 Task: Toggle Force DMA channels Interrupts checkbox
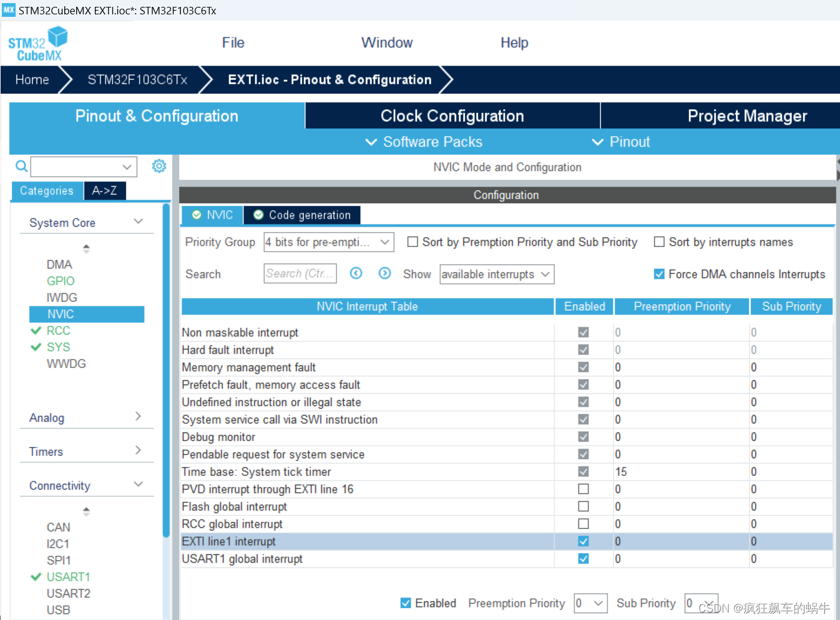tap(659, 274)
